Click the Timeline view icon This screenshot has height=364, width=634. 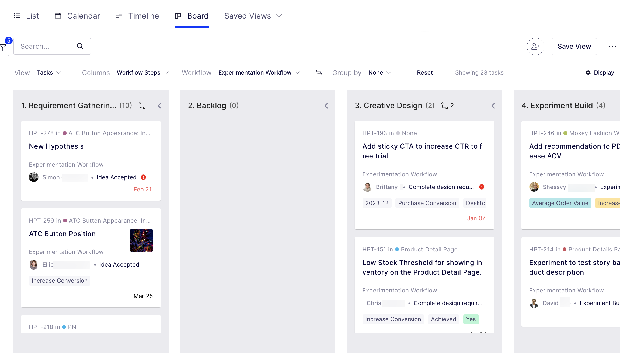[x=119, y=16]
